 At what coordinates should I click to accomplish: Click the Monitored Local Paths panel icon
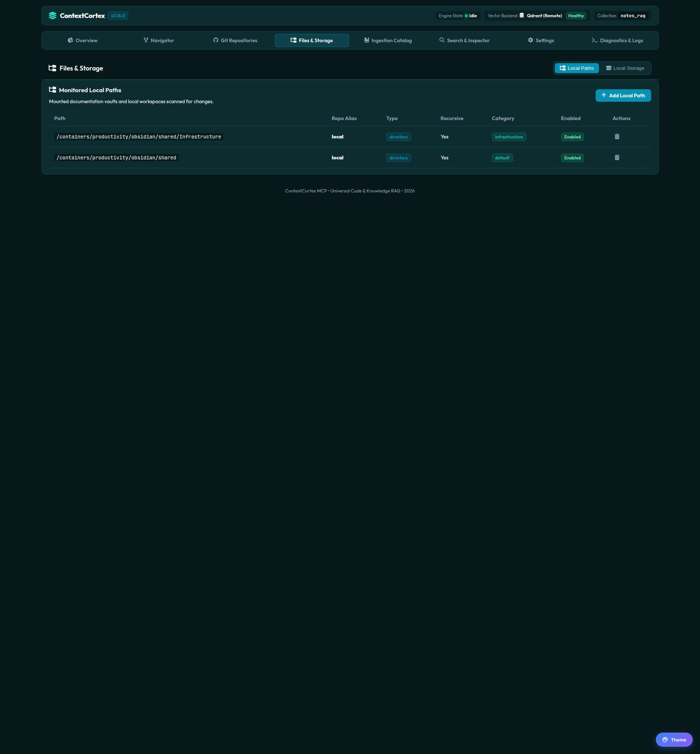click(x=53, y=90)
